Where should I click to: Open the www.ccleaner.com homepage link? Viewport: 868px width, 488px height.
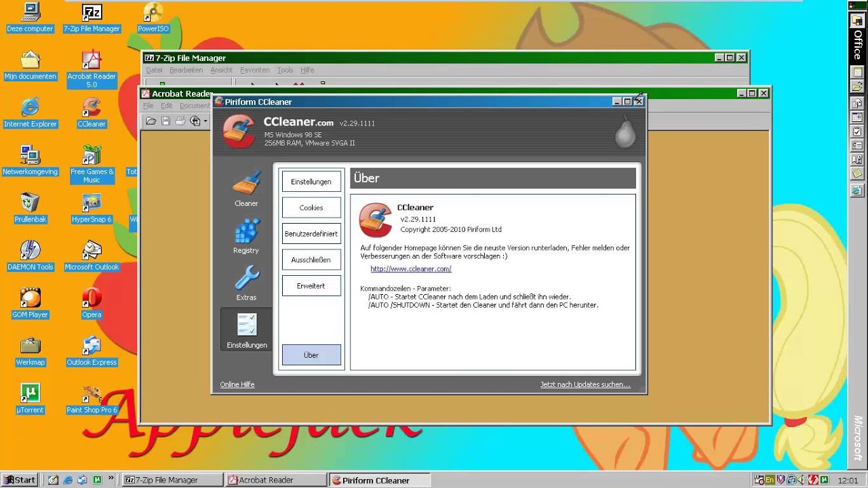point(411,269)
